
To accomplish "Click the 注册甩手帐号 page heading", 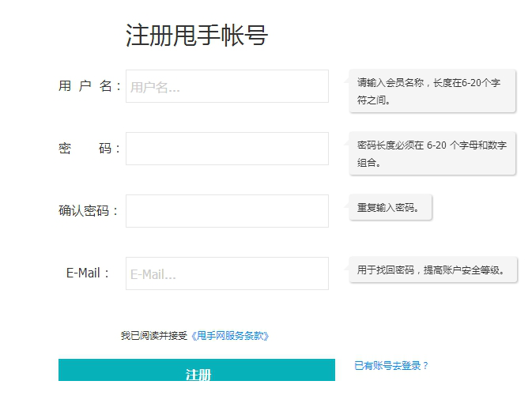I will (x=197, y=35).
